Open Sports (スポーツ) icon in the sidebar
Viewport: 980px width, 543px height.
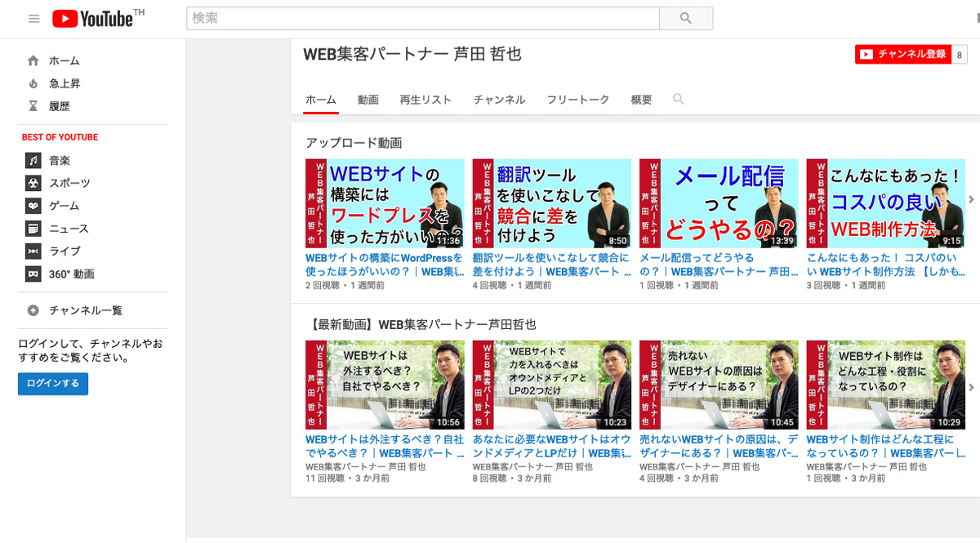(x=33, y=183)
